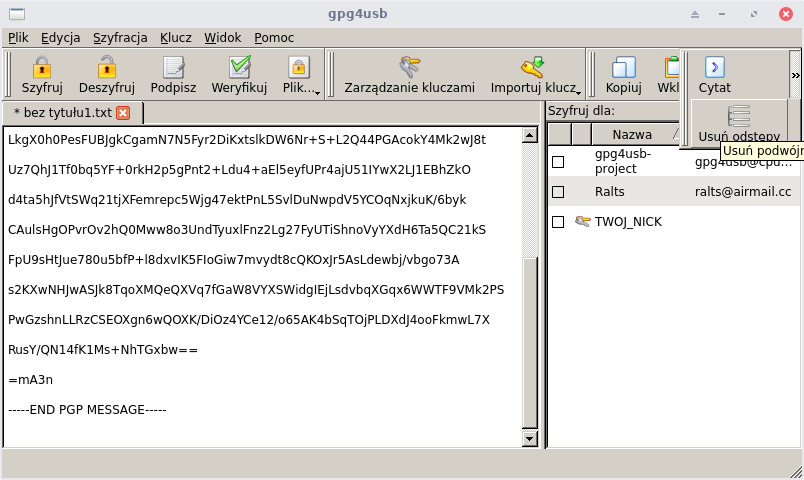
Task: Open the Klucz menu
Action: click(176, 37)
